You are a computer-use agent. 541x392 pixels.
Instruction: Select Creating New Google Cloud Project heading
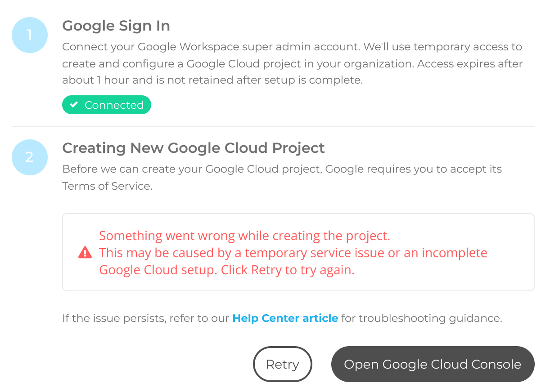pyautogui.click(x=194, y=148)
